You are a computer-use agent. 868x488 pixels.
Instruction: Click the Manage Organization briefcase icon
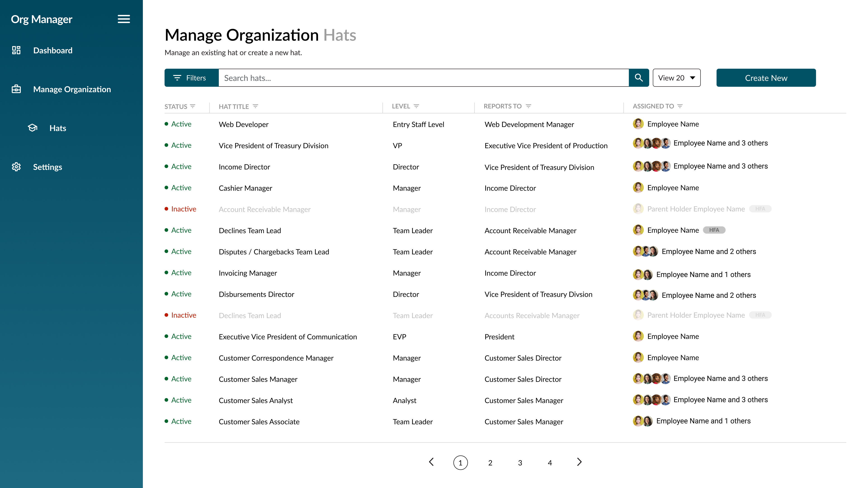(16, 89)
